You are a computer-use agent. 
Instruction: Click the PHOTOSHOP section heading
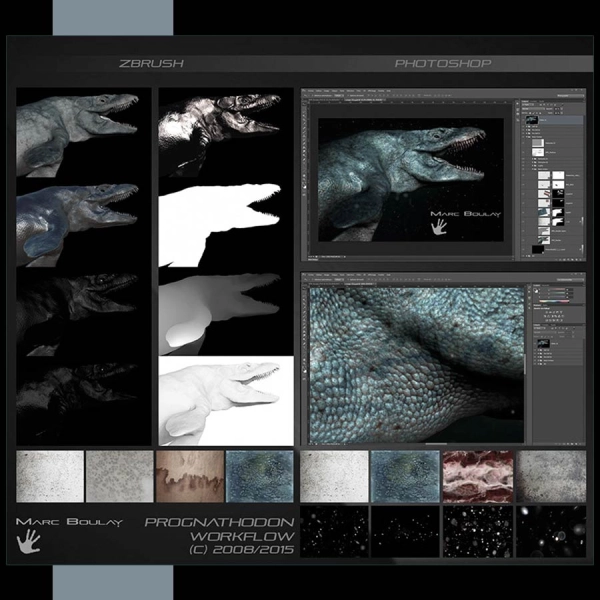click(x=443, y=64)
